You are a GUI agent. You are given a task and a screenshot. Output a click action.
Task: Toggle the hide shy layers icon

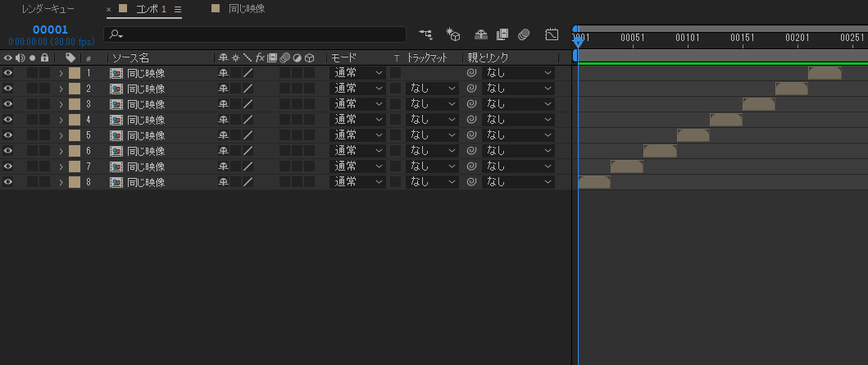[x=481, y=34]
